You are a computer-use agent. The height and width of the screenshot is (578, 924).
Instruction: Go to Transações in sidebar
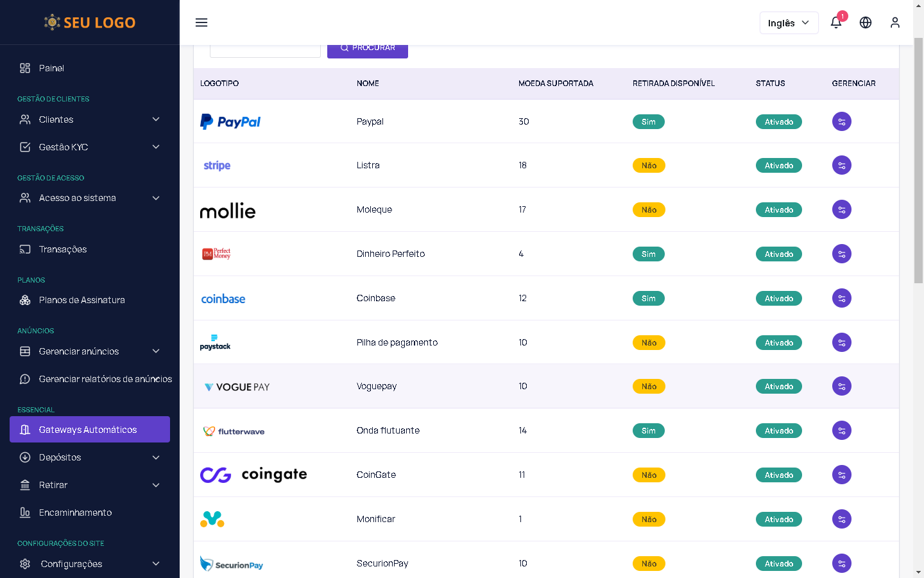click(x=63, y=249)
